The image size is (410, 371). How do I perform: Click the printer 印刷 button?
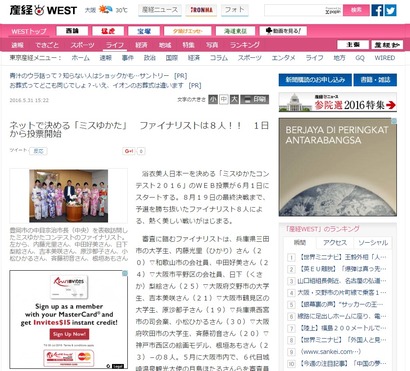(255, 99)
